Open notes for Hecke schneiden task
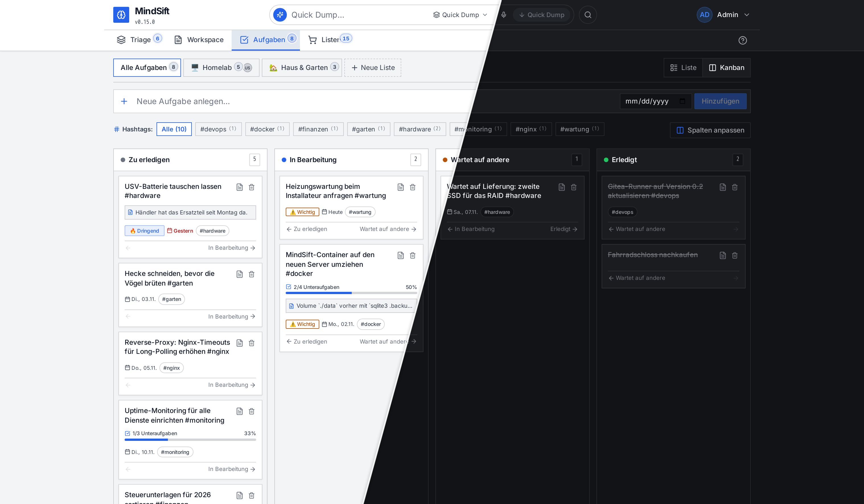864x504 pixels. pos(239,274)
